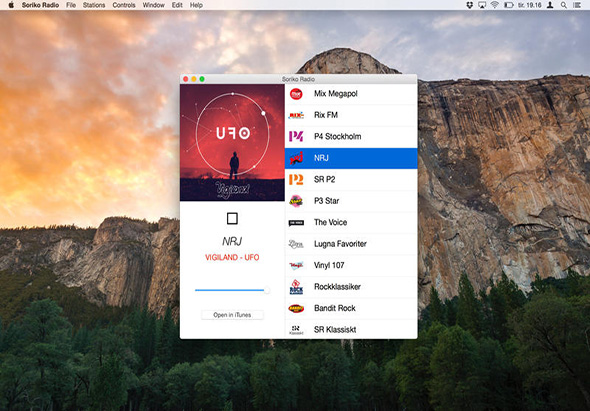Open the File menu
590x411 pixels.
[x=71, y=5]
